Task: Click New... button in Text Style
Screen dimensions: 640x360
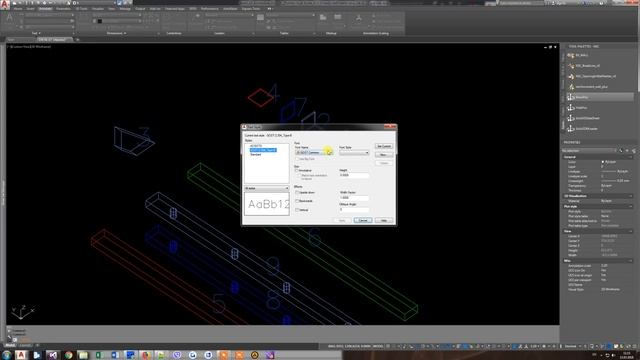Action: (x=384, y=155)
